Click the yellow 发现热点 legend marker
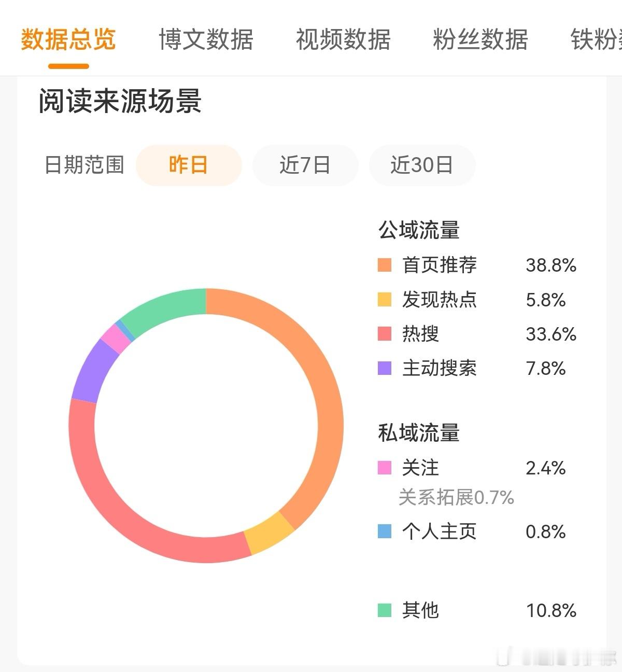This screenshot has height=672, width=622. (x=384, y=300)
